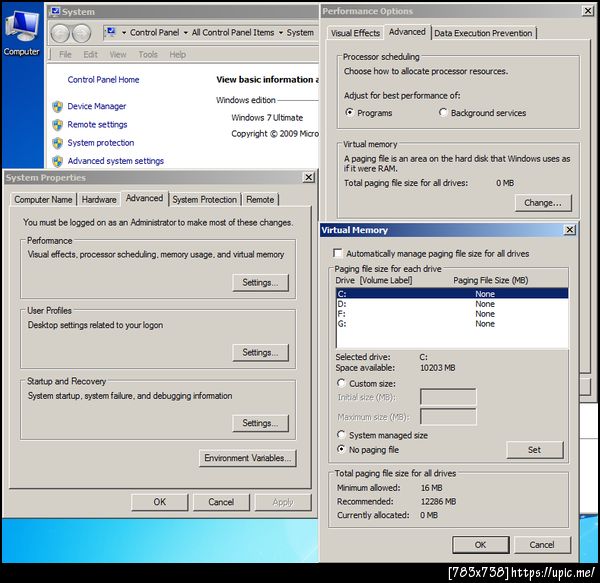Screen dimensions: 600x583
Task: Select Background services radio button
Action: tap(443, 112)
